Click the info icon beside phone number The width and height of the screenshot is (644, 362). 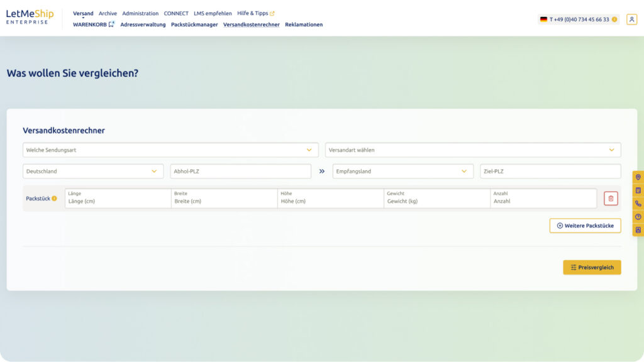tap(614, 19)
